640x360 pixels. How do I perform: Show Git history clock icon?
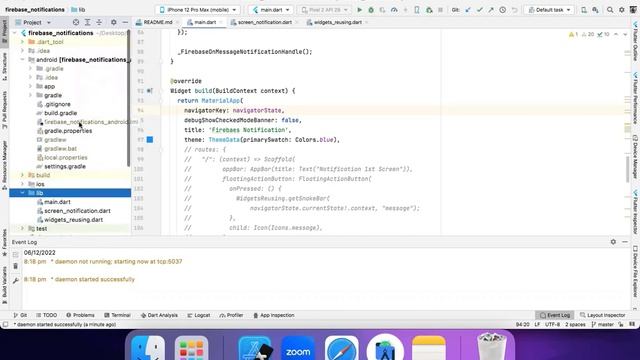503,10
